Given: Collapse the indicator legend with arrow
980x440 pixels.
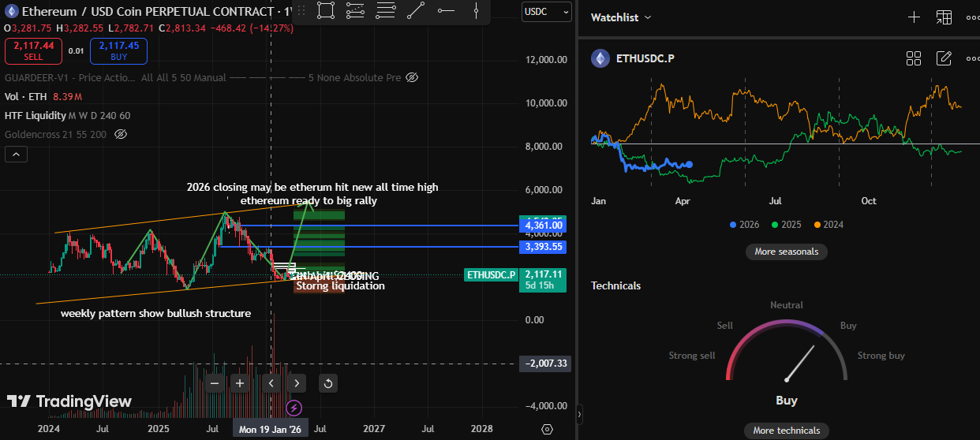Looking at the screenshot, I should click(x=16, y=155).
